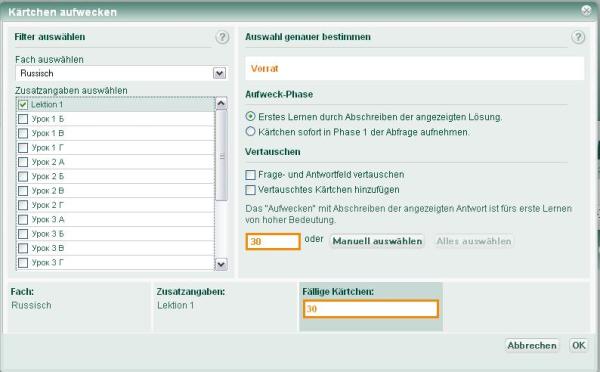Click the Manuell auswählen button

pos(377,241)
